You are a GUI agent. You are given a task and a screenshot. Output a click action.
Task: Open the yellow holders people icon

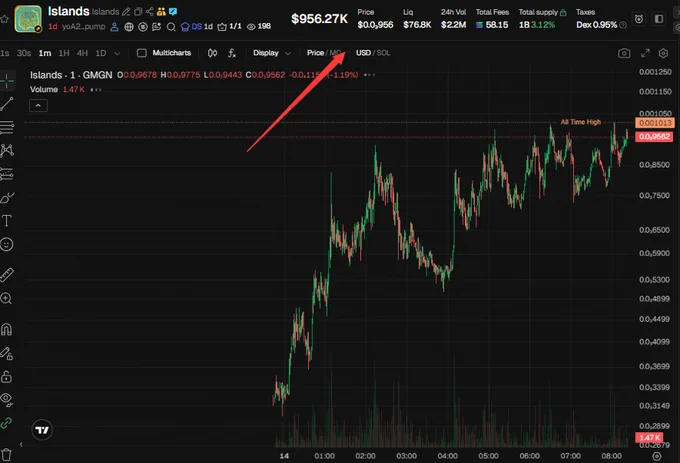coord(161,12)
